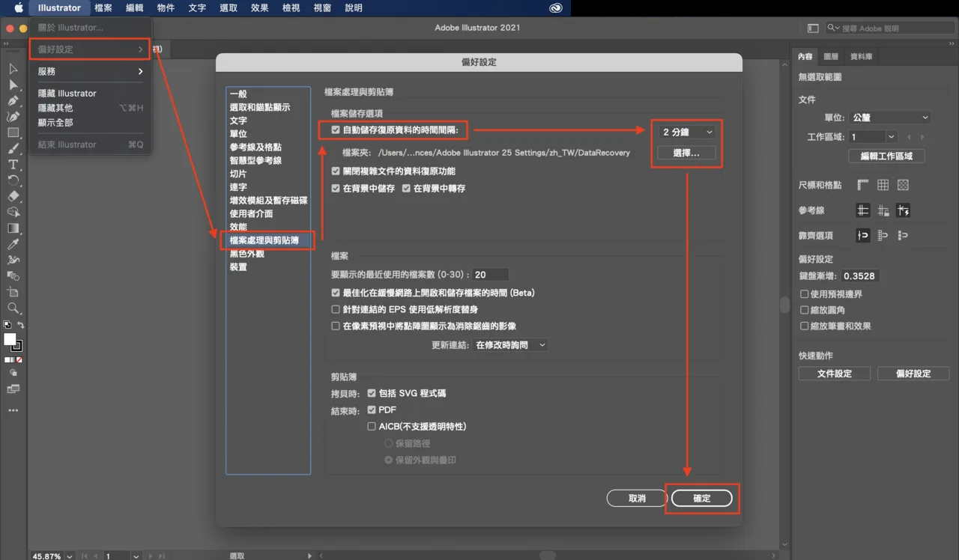Choose 隱藏其他 from Illustrator menu

(90, 108)
